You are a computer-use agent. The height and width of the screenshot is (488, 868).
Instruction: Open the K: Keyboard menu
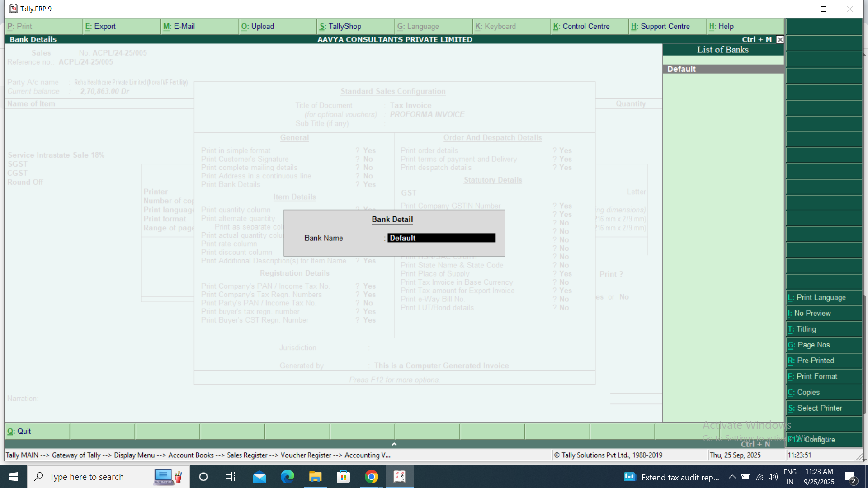tap(497, 26)
